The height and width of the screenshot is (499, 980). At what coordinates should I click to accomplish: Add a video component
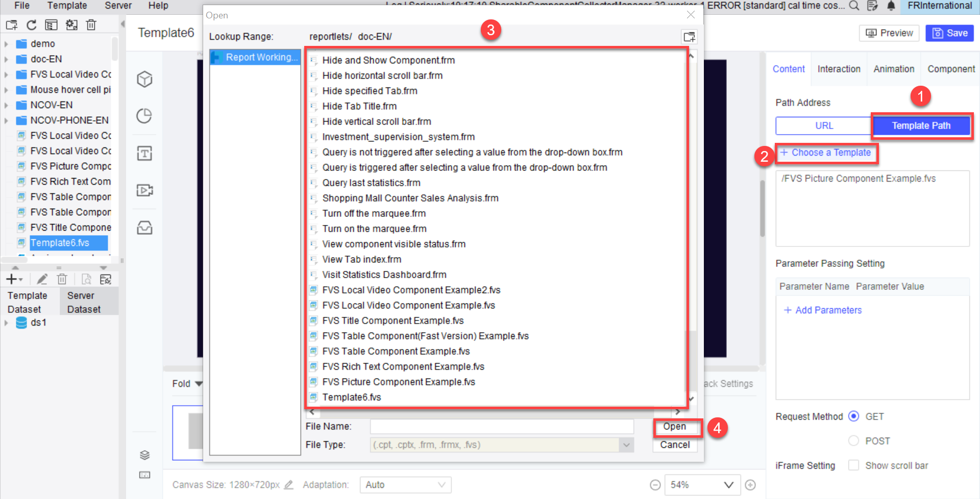[144, 190]
